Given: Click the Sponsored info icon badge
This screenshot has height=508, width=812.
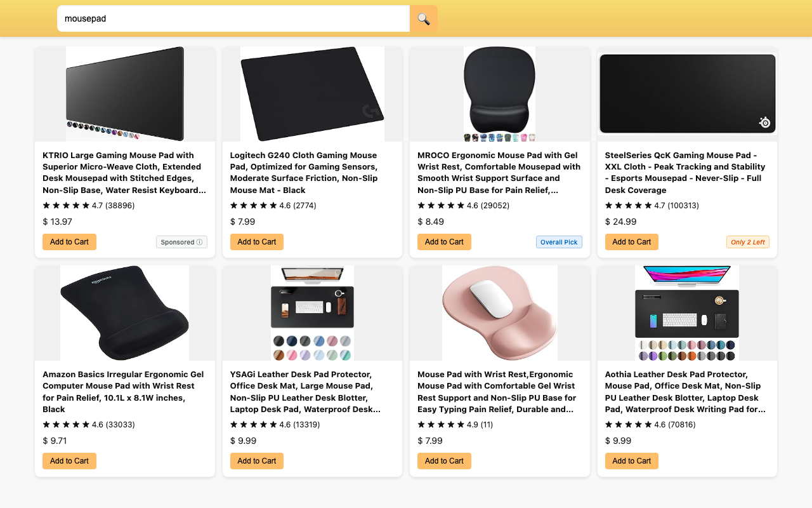Looking at the screenshot, I should click(181, 242).
